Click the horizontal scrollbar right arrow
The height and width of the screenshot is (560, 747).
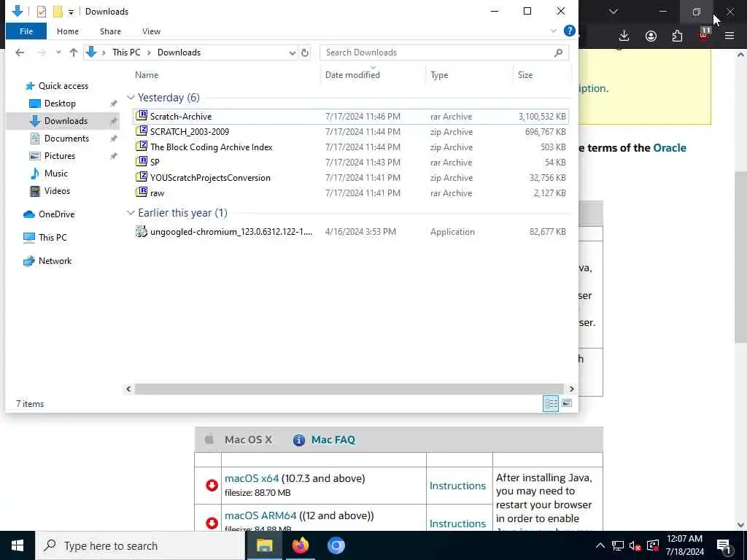(571, 389)
